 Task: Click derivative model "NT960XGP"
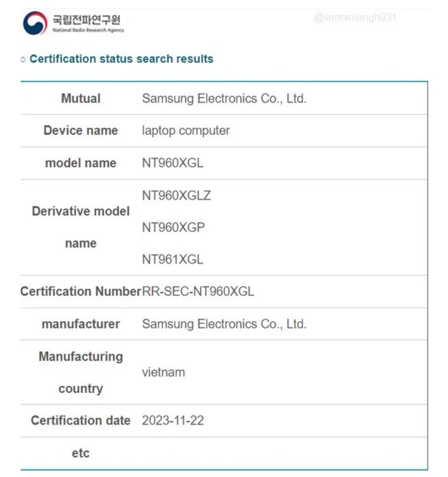(x=173, y=227)
